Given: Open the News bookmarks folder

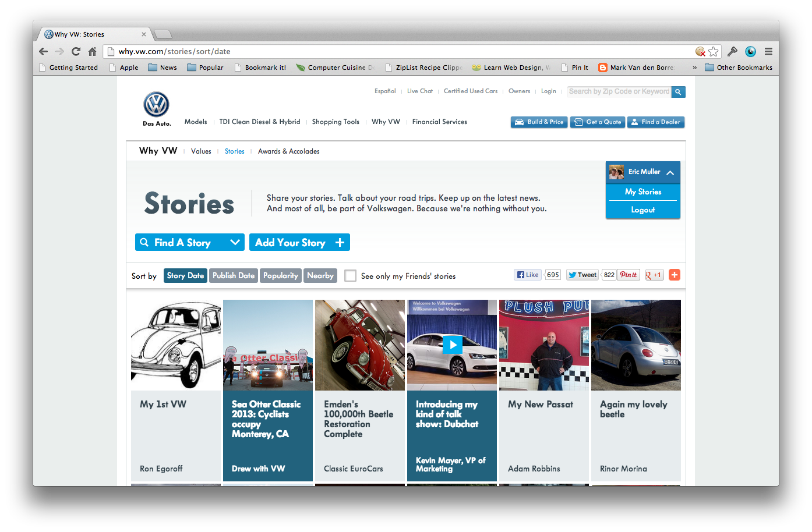Looking at the screenshot, I should pos(163,68).
